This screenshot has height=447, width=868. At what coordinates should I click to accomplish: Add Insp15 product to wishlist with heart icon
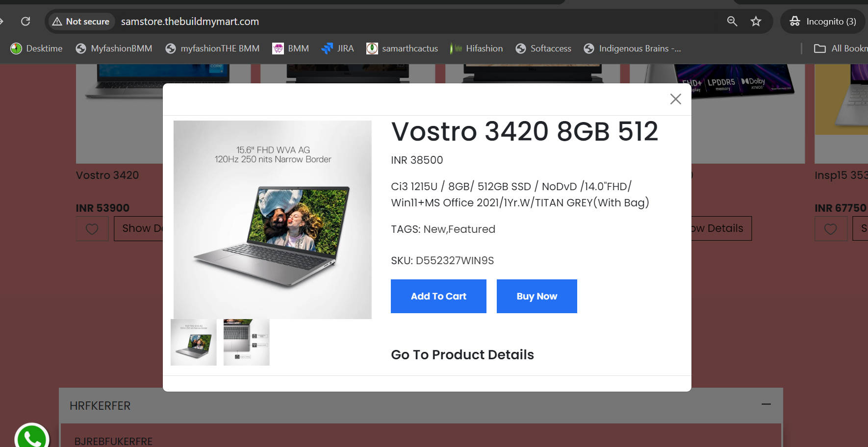(831, 229)
